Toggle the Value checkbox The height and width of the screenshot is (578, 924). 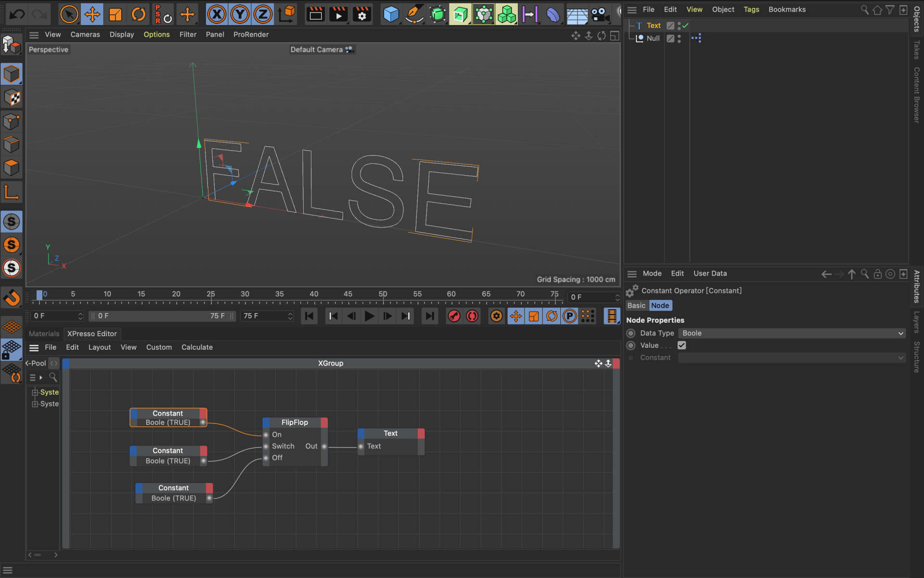click(681, 345)
